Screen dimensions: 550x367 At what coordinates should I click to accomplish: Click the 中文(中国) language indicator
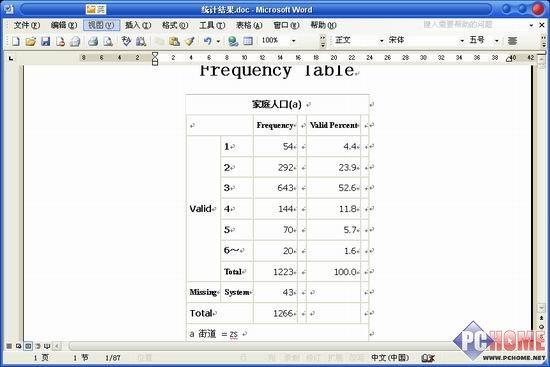pos(390,358)
